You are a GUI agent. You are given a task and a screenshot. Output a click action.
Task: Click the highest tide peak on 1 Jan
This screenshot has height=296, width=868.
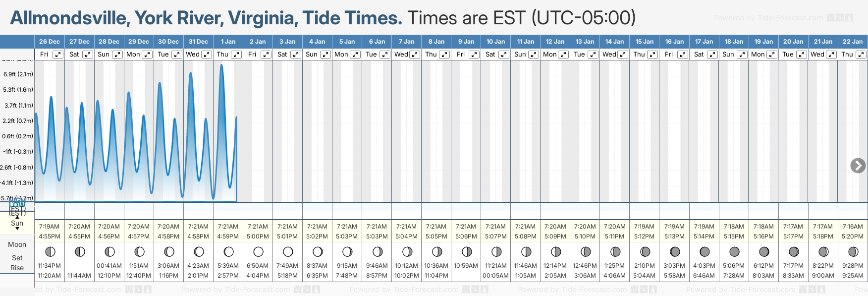click(221, 65)
